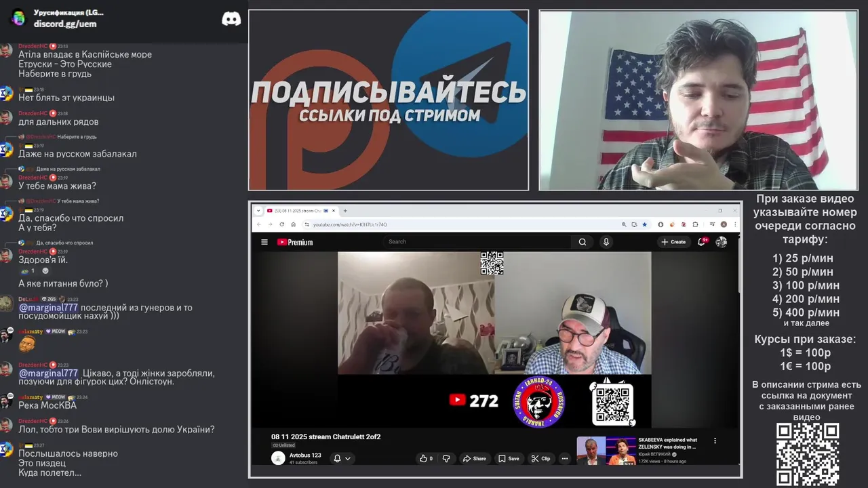Click the '3) 100 р/мин' tariff line

pyautogui.click(x=806, y=285)
